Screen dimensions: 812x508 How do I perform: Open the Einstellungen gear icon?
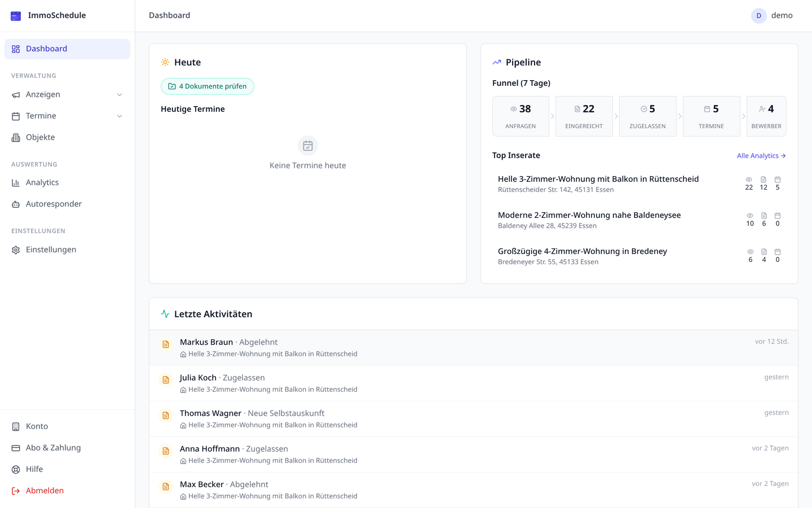(x=16, y=249)
